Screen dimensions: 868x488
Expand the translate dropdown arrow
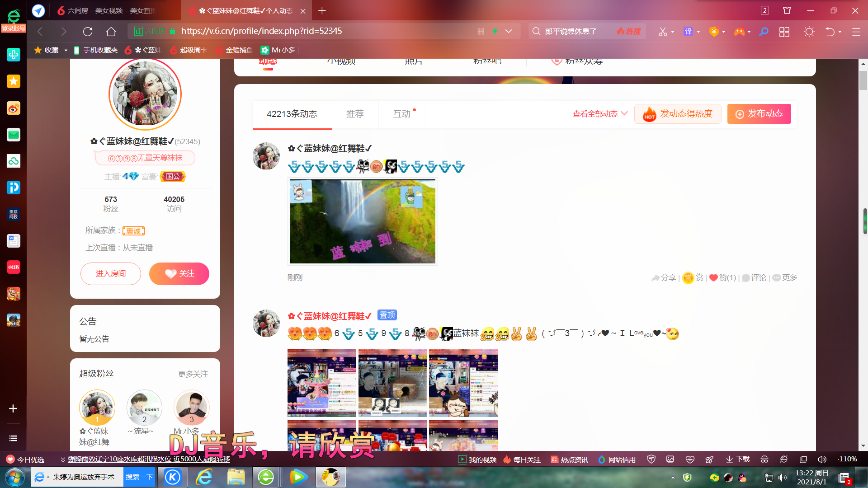pyautogui.click(x=698, y=32)
